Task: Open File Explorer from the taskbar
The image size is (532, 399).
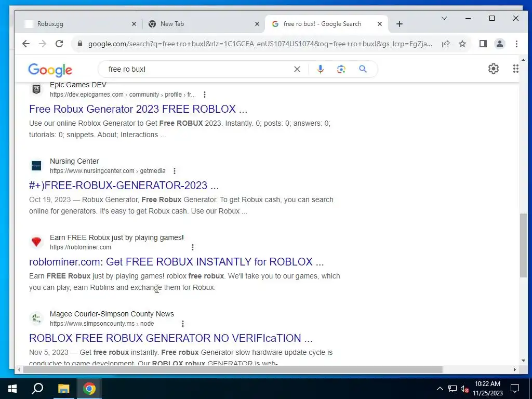Action: 63,389
